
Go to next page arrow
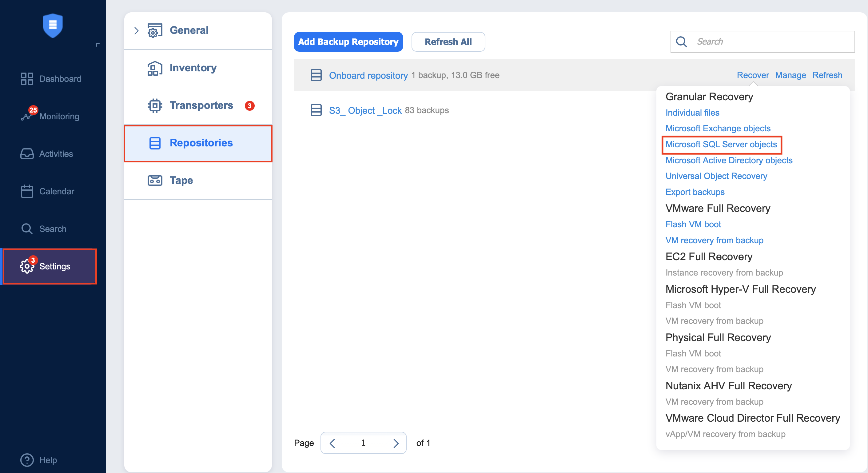tap(396, 443)
